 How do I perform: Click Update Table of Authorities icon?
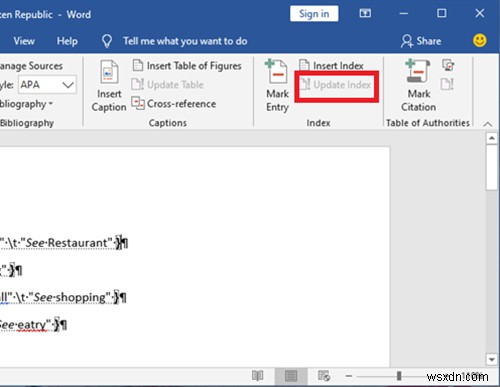[x=447, y=84]
